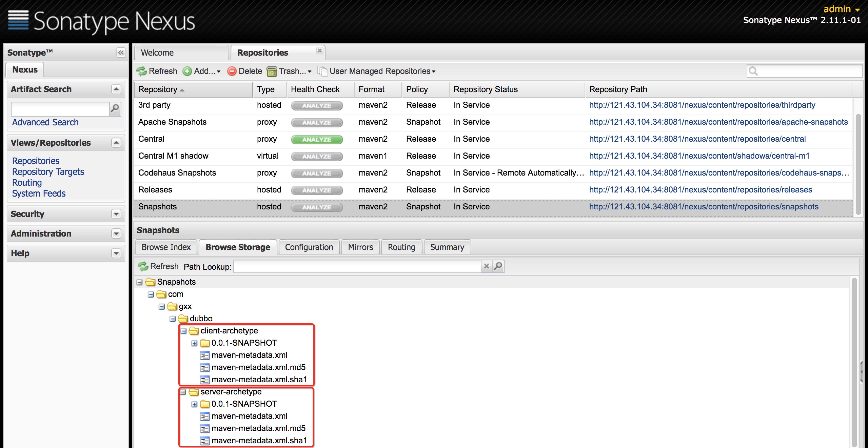Analyze health of Releases repository

click(317, 190)
